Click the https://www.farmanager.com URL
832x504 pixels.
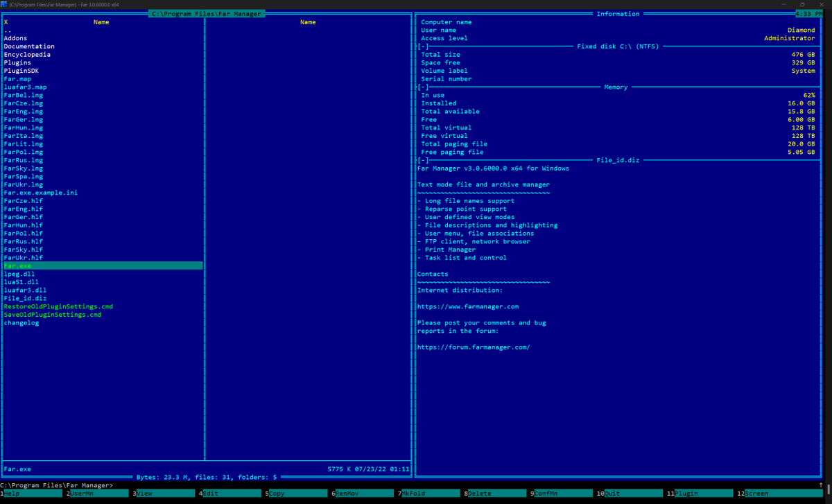[x=468, y=307]
